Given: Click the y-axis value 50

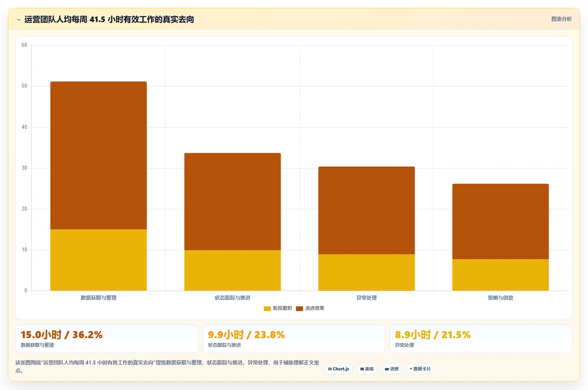Looking at the screenshot, I should 24,86.
